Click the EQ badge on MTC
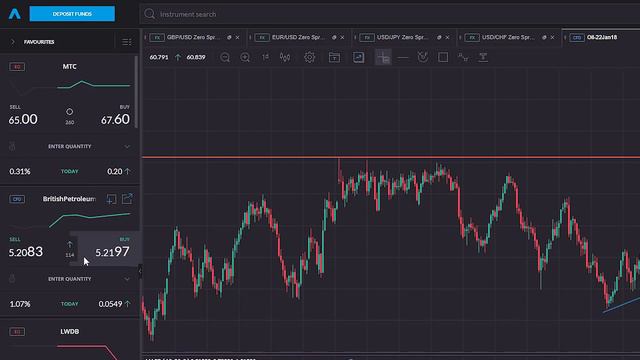Screen dimensions: 640x360 17,67
